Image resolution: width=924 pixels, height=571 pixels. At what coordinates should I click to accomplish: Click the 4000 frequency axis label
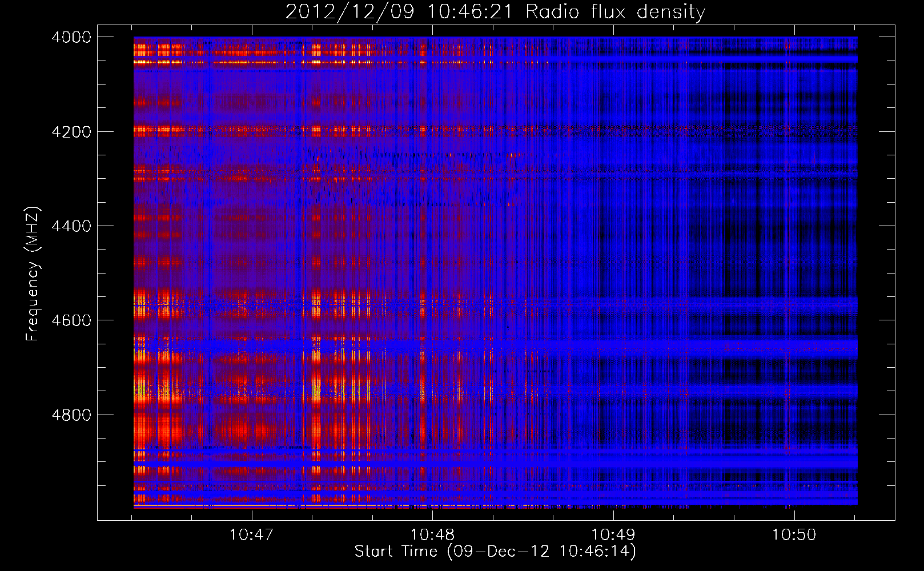(71, 37)
